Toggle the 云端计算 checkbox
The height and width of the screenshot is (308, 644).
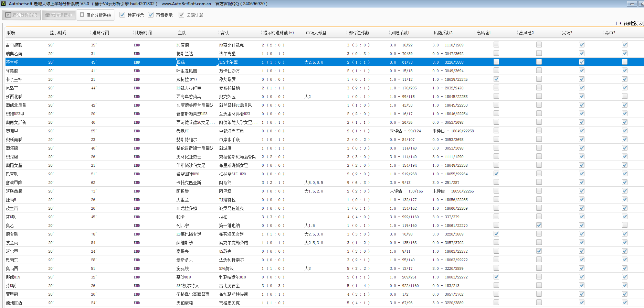181,15
